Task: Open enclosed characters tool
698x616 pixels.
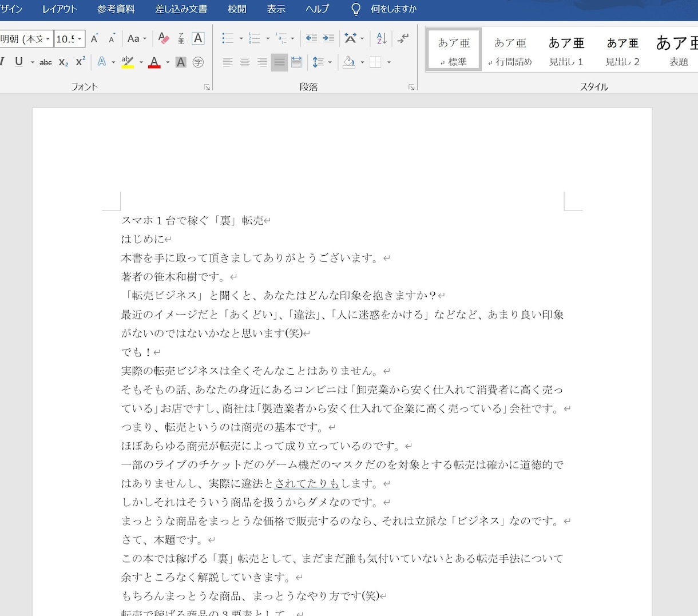Action: coord(198,62)
